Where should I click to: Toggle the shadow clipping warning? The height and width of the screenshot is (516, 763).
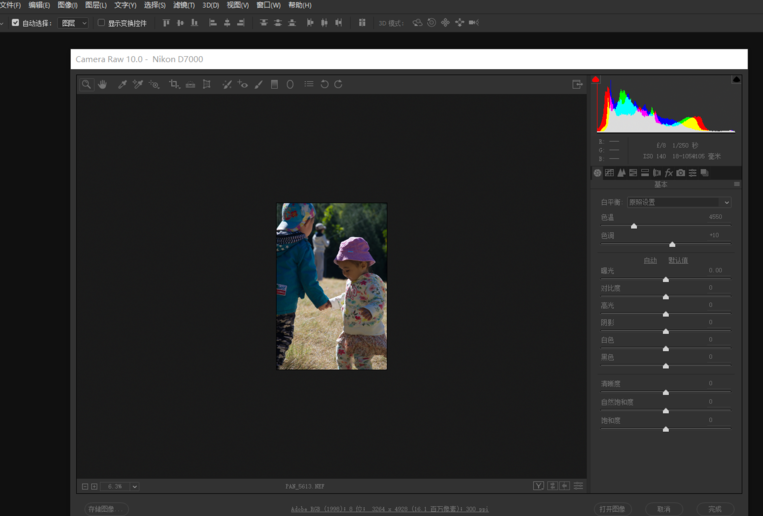click(596, 79)
